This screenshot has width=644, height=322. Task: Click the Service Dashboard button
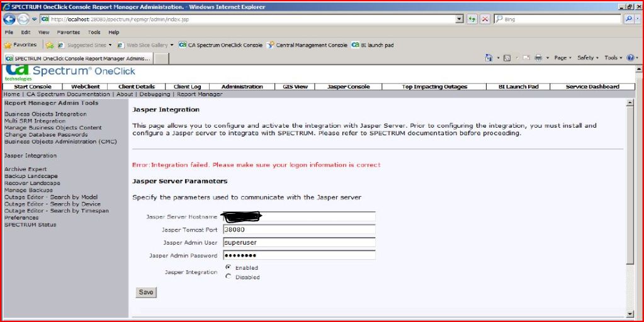[x=592, y=87]
